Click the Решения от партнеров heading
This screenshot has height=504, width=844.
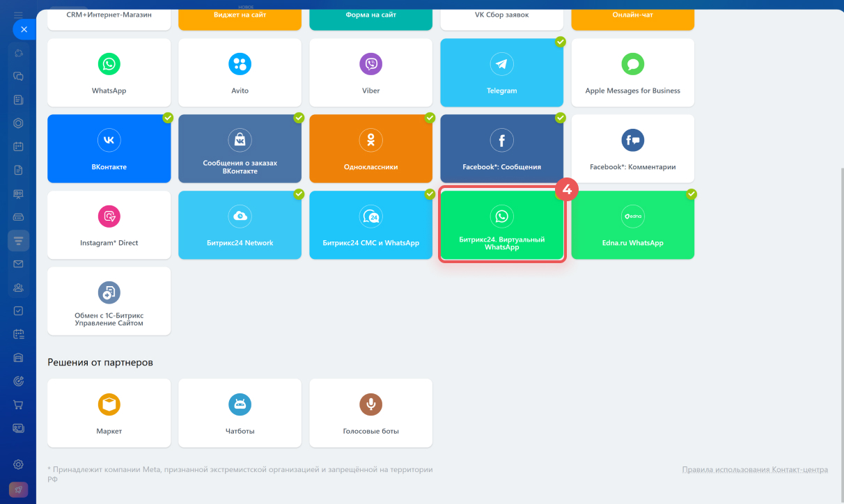[x=100, y=362]
